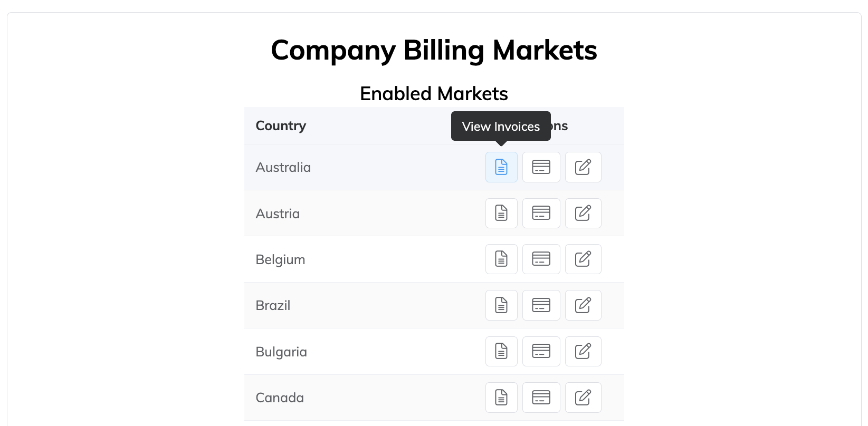
Task: Open Canada's invoice document icon
Action: pyautogui.click(x=501, y=397)
